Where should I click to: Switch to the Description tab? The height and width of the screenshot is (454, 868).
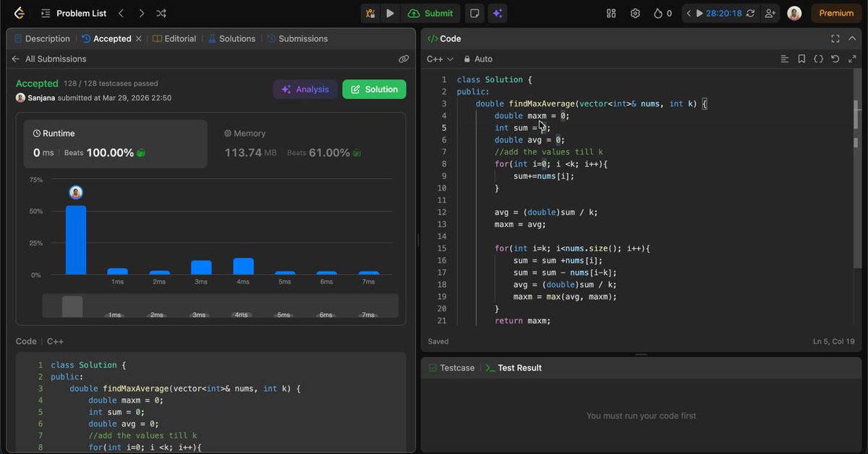click(x=42, y=38)
